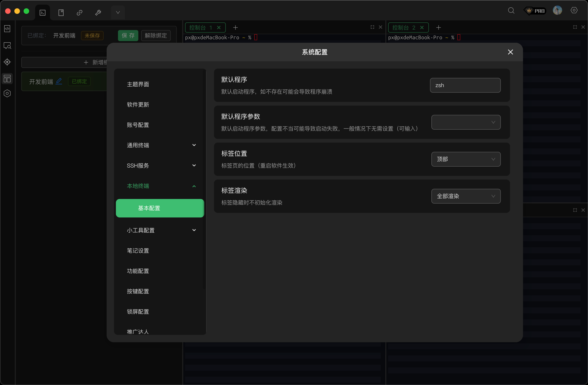Select the wrench tools icon in the title bar
This screenshot has height=385, width=588.
pos(98,12)
